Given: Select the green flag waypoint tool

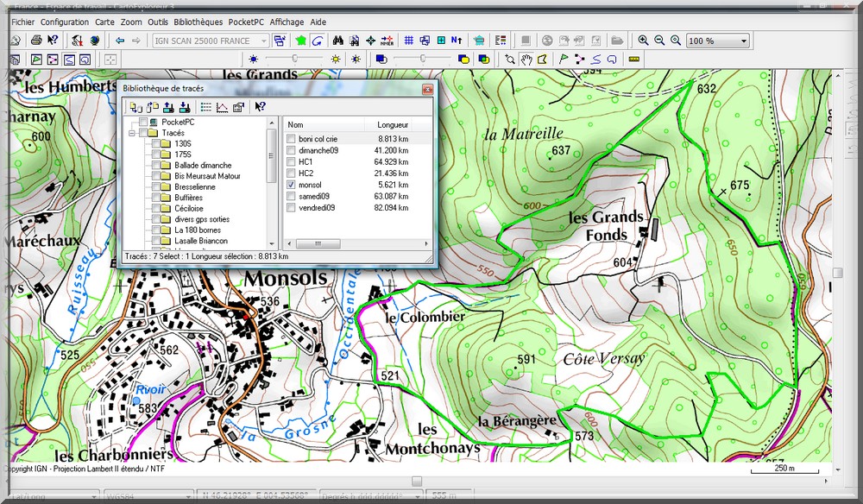Looking at the screenshot, I should tap(563, 59).
